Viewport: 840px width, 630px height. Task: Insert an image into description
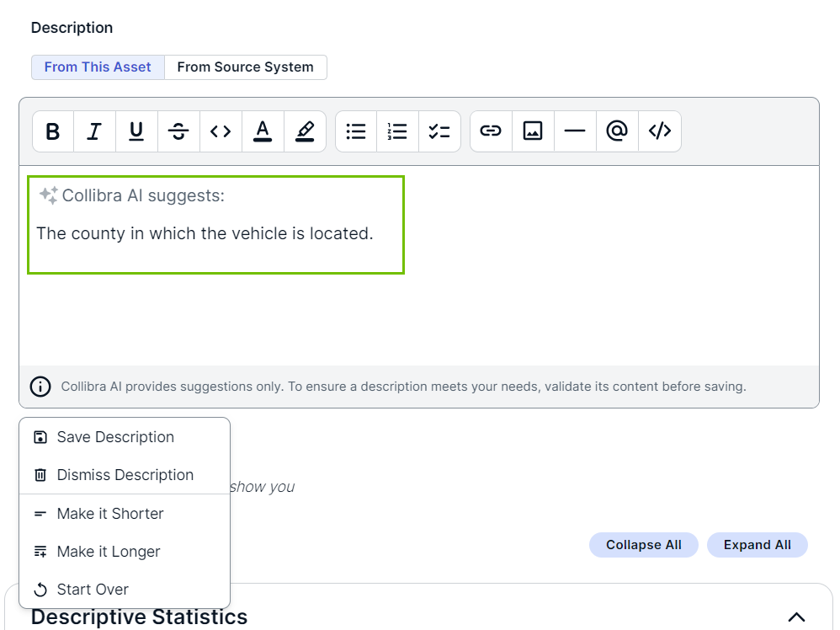click(x=533, y=131)
